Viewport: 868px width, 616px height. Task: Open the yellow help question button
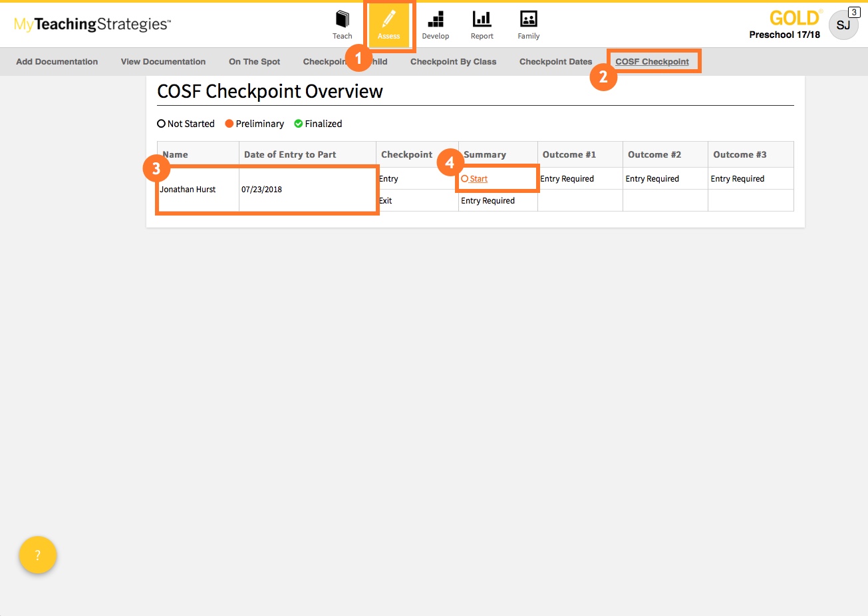[x=38, y=555]
